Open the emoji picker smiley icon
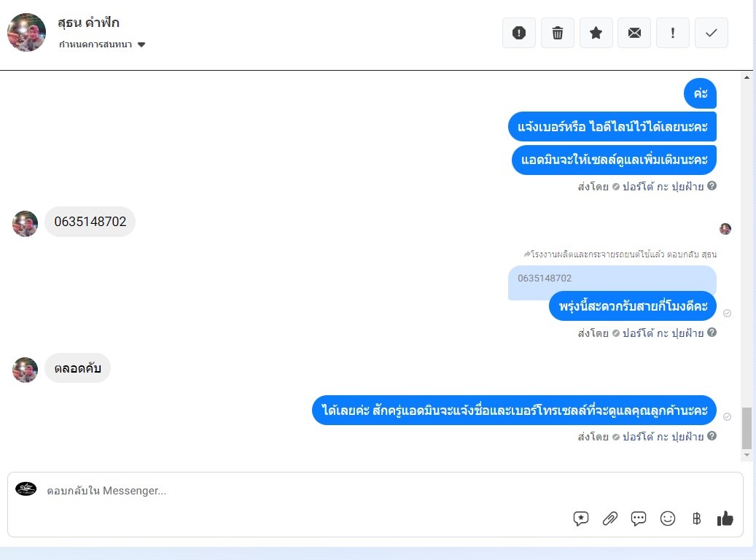 pyautogui.click(x=667, y=518)
